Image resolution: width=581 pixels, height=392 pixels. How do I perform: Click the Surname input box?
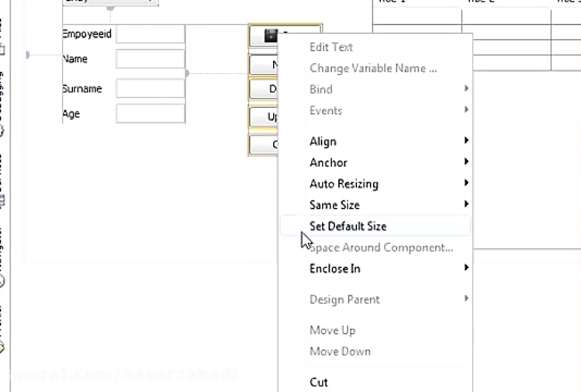tap(150, 88)
